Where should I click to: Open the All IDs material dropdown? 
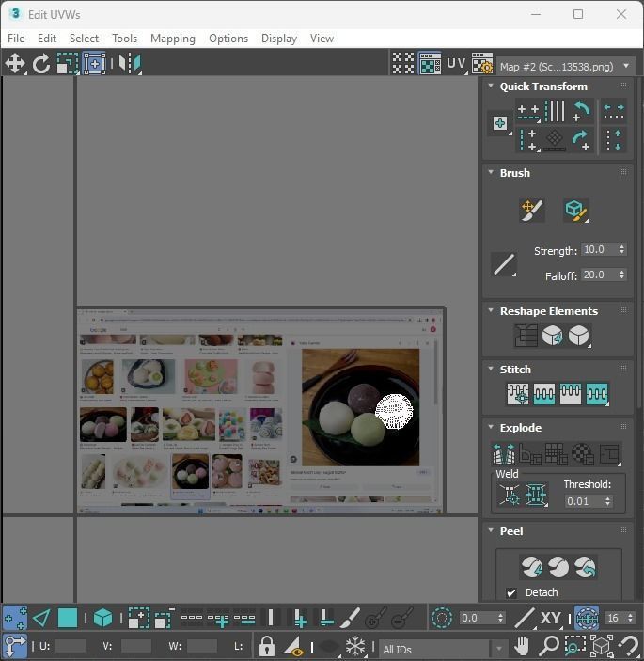pyautogui.click(x=444, y=649)
